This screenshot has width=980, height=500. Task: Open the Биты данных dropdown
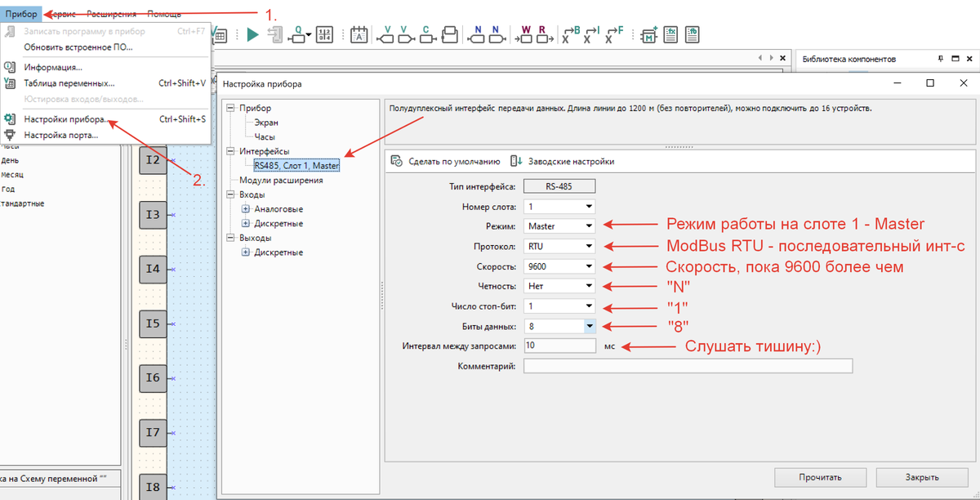(589, 325)
